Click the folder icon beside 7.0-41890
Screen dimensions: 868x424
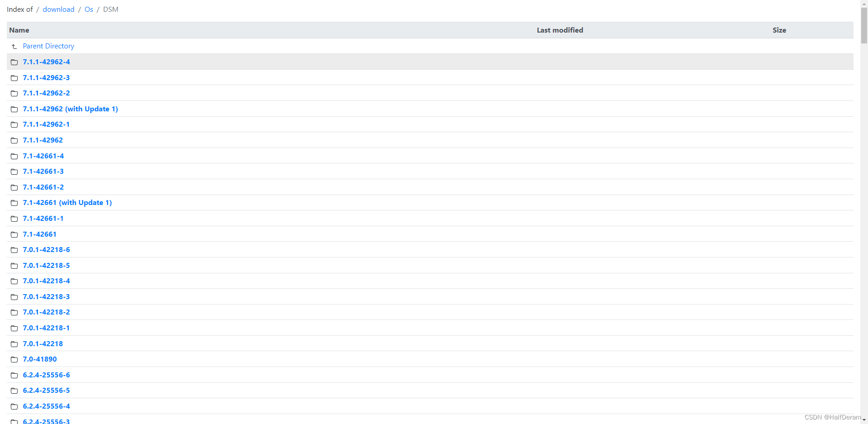tap(14, 359)
